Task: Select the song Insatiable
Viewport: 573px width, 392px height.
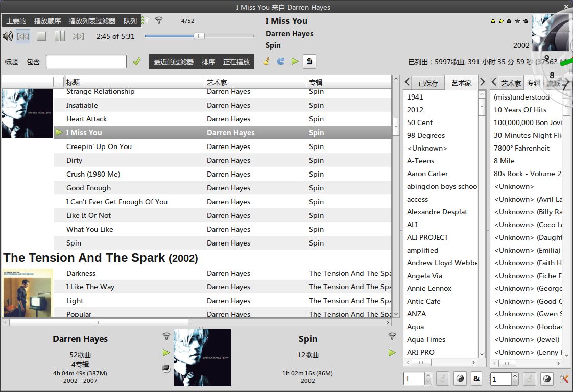Action: point(223,105)
